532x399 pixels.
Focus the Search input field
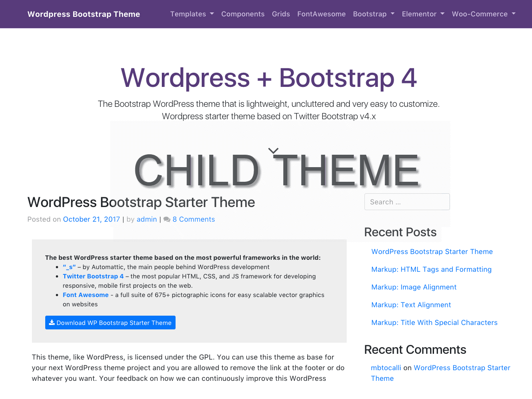click(x=407, y=202)
